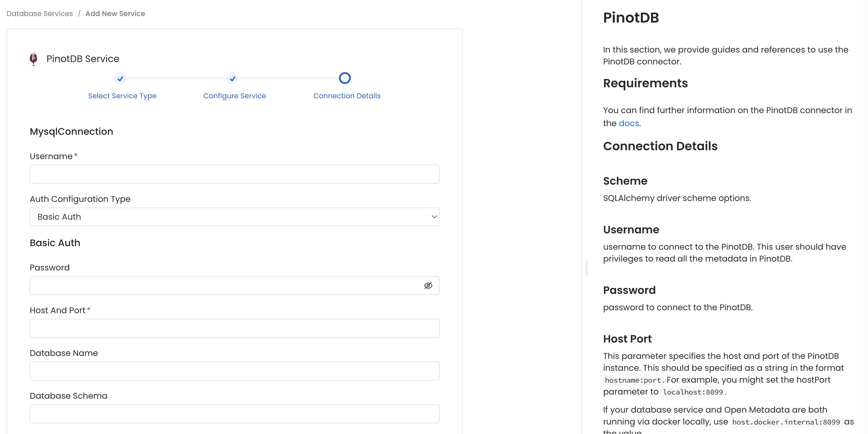Click the Select Service Type step label
The width and height of the screenshot is (868, 434).
point(122,96)
